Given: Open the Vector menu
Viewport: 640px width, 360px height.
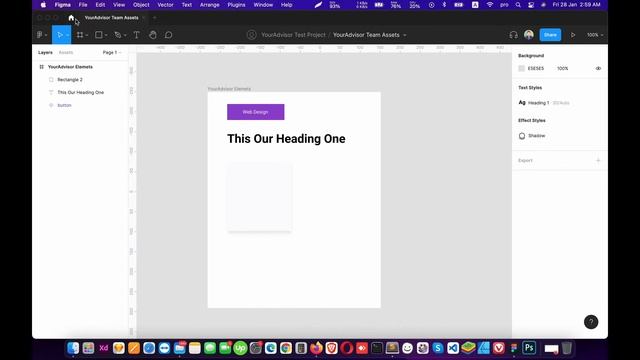Looking at the screenshot, I should click(x=165, y=5).
